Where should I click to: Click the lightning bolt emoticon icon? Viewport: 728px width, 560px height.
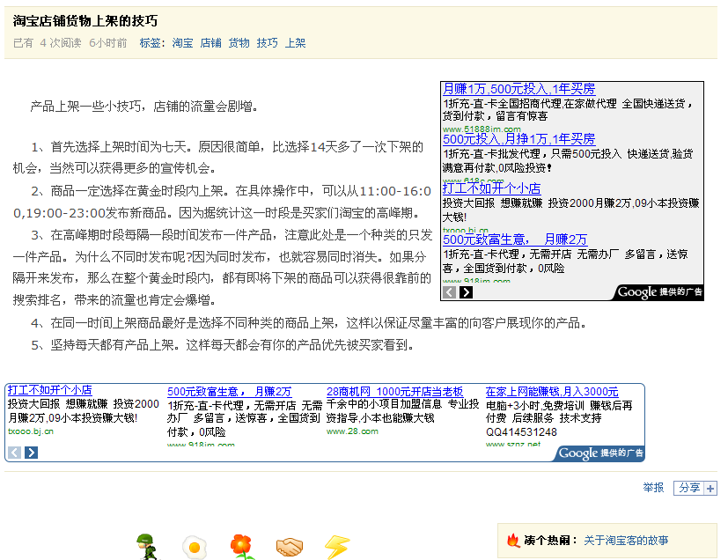pyautogui.click(x=337, y=547)
